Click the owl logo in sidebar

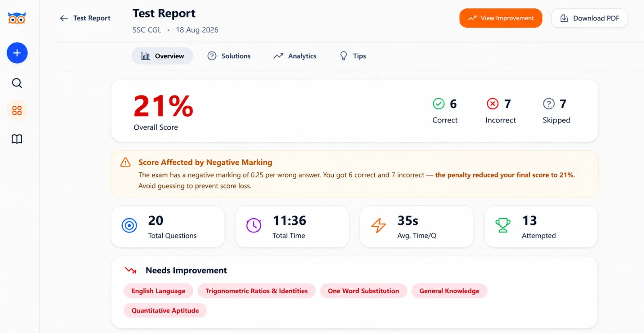pos(17,19)
